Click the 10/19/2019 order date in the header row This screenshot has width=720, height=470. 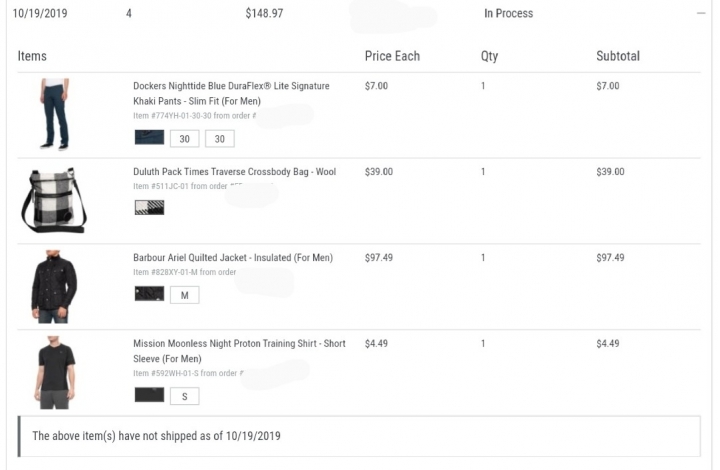point(41,14)
